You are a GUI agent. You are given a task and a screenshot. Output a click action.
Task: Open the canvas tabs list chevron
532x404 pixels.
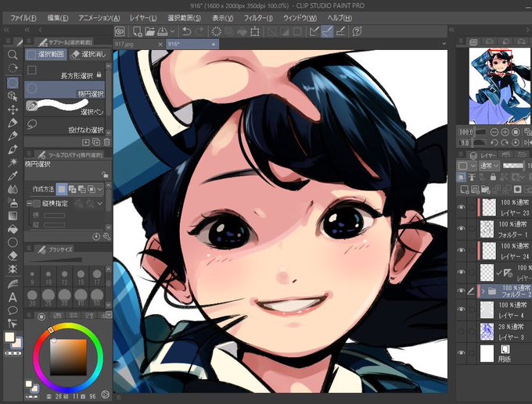click(x=444, y=44)
